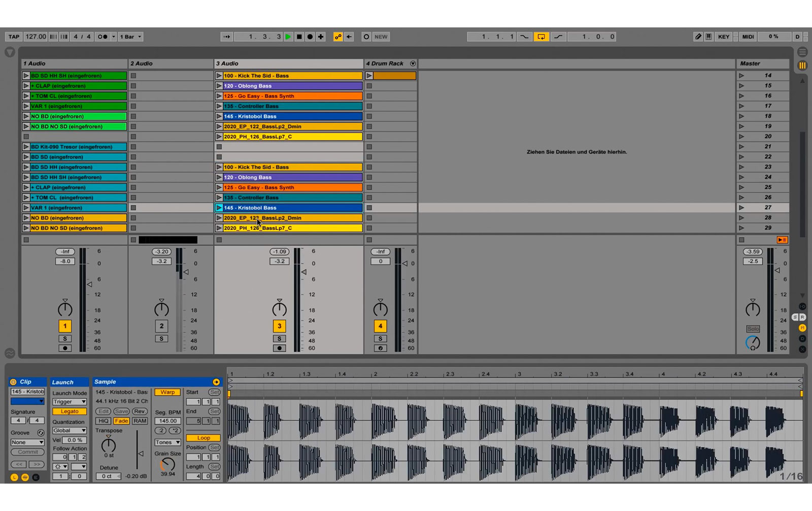812x511 pixels.
Task: Launch the 145 - Kristobol Bass playing clip
Action: pyautogui.click(x=219, y=208)
